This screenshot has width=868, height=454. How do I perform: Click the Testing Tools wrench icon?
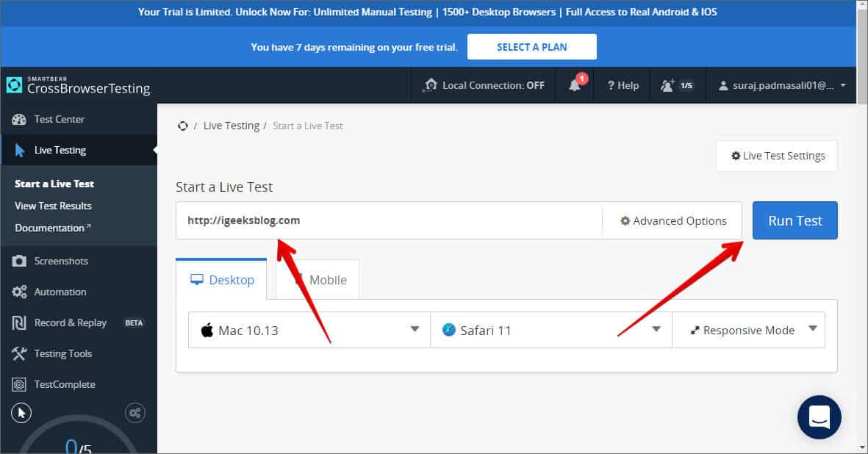point(19,353)
